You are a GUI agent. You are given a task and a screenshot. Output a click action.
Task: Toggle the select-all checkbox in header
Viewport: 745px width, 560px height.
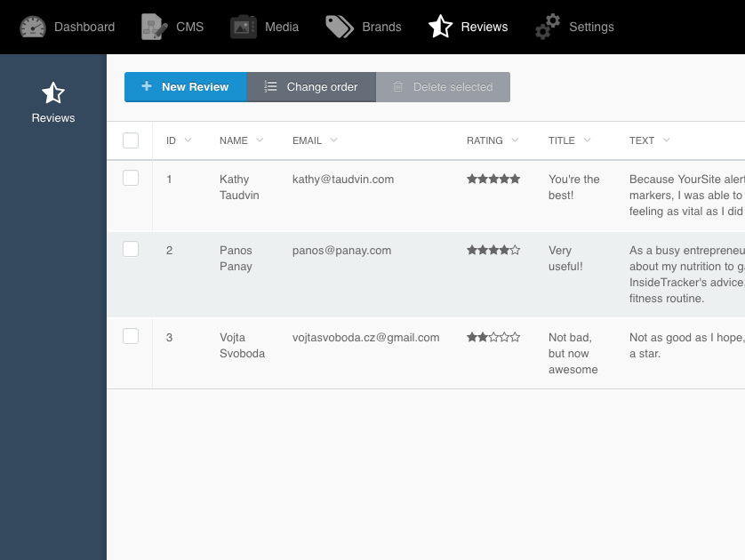coord(131,140)
